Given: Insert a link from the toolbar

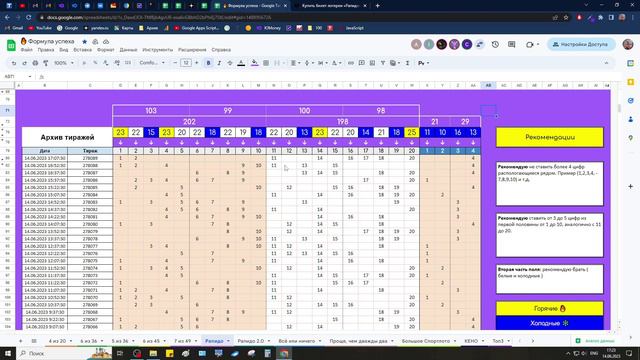Looking at the screenshot, I should 351,63.
